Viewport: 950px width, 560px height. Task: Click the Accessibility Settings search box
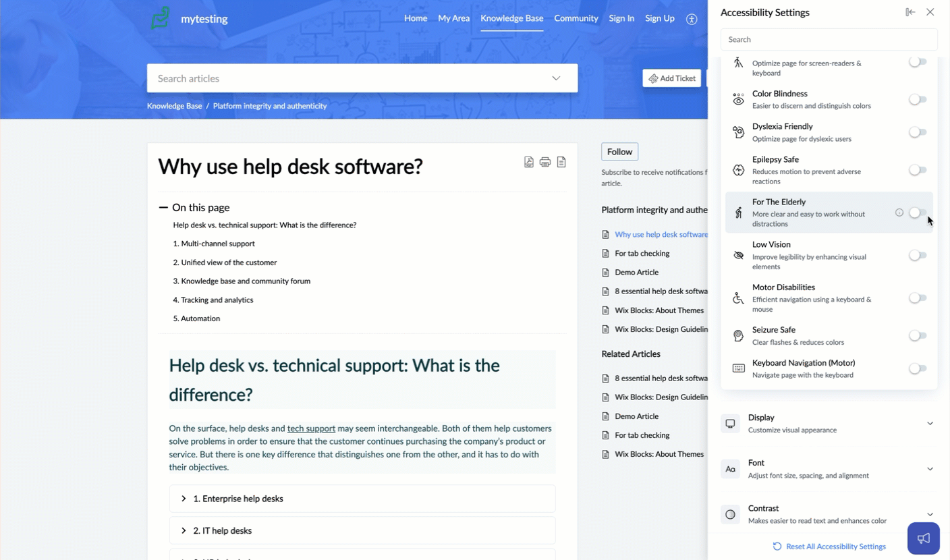829,40
